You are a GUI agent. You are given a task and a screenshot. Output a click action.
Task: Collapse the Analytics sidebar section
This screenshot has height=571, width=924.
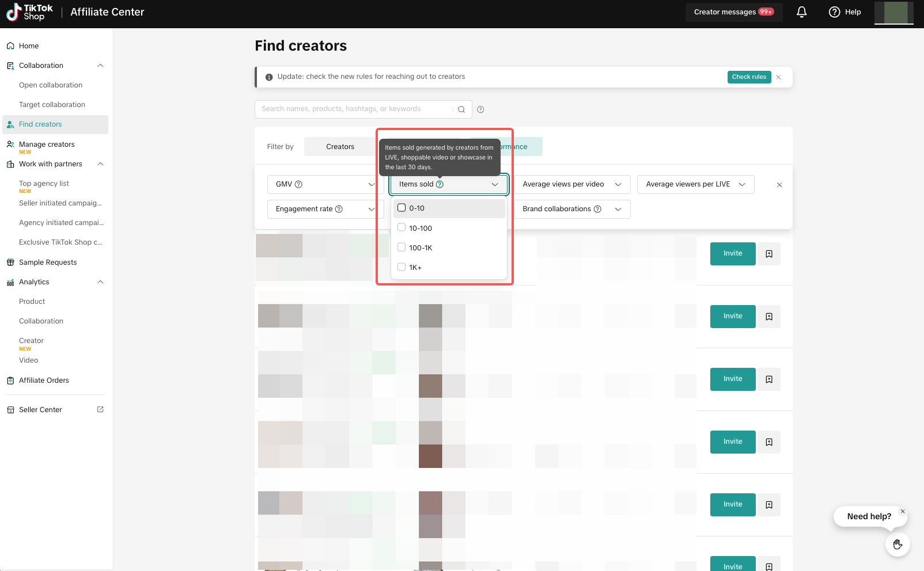[x=100, y=282]
